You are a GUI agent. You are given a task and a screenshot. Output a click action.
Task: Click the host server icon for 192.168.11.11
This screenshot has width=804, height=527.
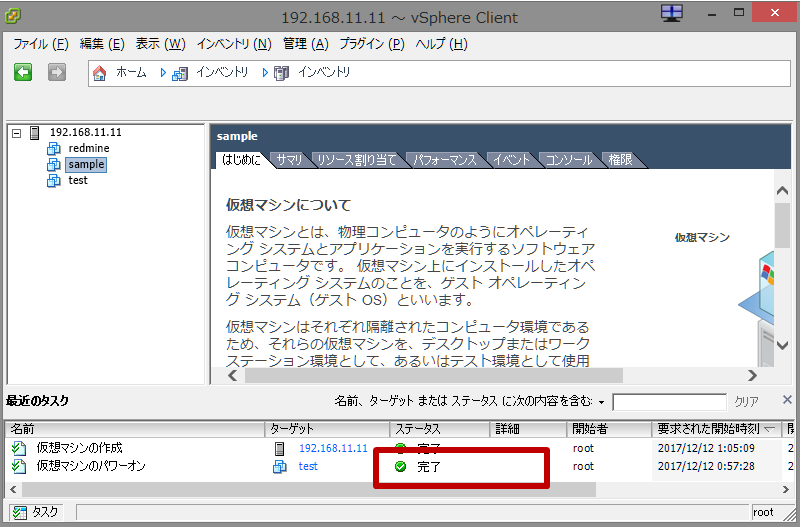(x=35, y=133)
